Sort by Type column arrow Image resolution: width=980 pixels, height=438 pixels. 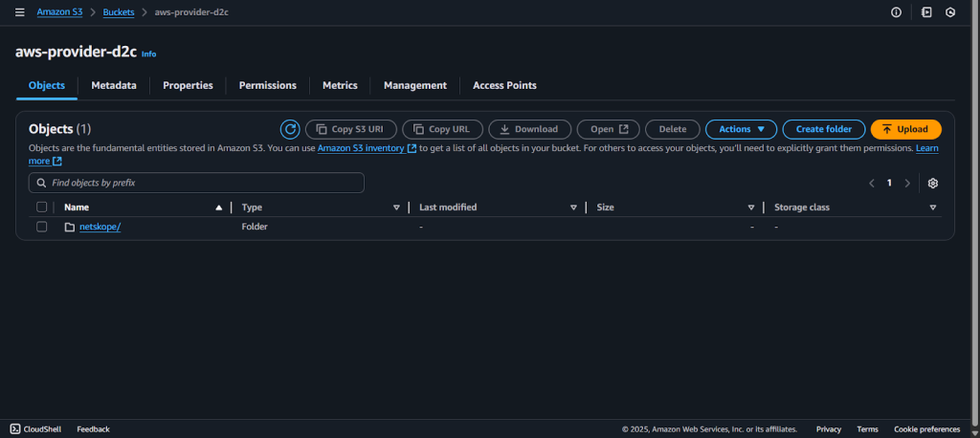click(x=396, y=208)
